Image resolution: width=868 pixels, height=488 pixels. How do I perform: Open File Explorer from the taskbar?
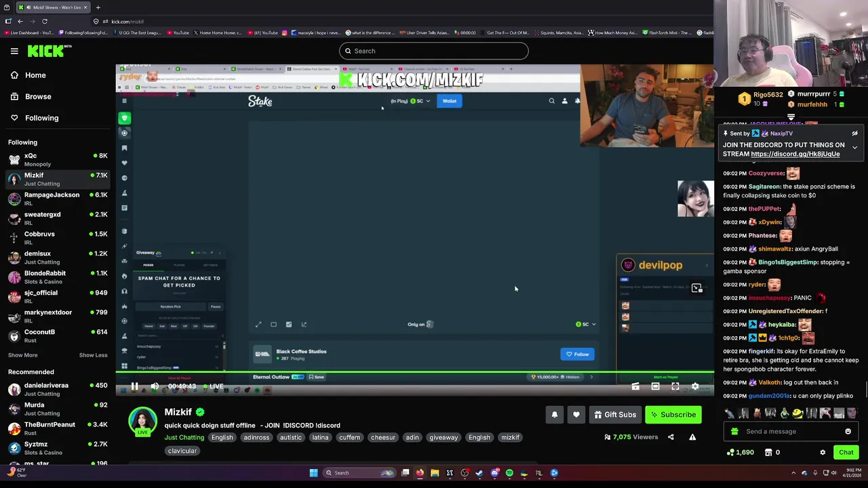tap(435, 473)
